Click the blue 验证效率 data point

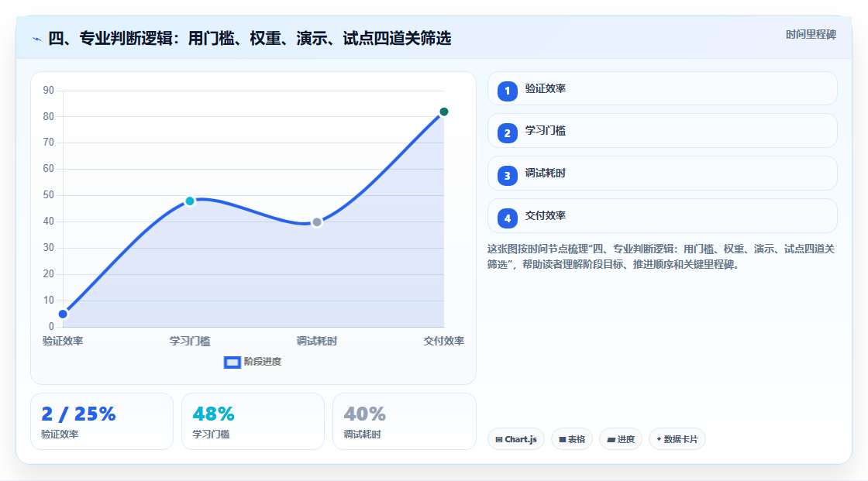(63, 314)
